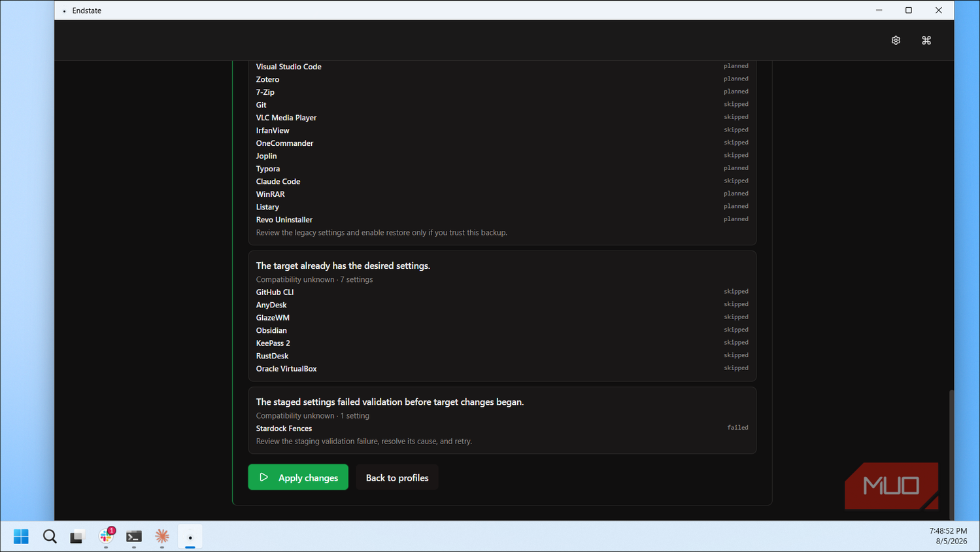
Task: Select the KeePass 2 entry
Action: 502,343
